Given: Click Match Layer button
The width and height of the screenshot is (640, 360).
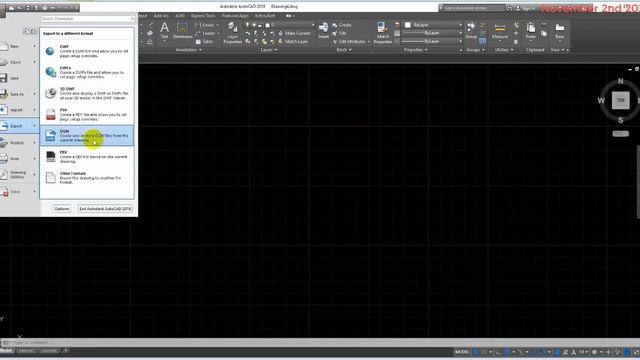Looking at the screenshot, I should [x=293, y=42].
